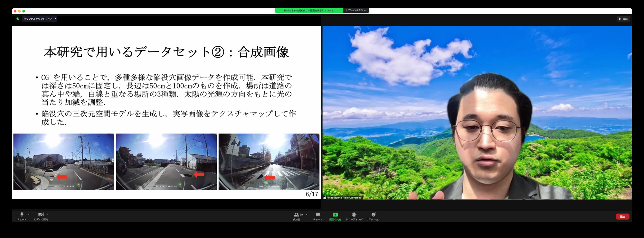Click the red leave meeting button
Image resolution: width=644 pixels, height=238 pixels.
pos(622,216)
